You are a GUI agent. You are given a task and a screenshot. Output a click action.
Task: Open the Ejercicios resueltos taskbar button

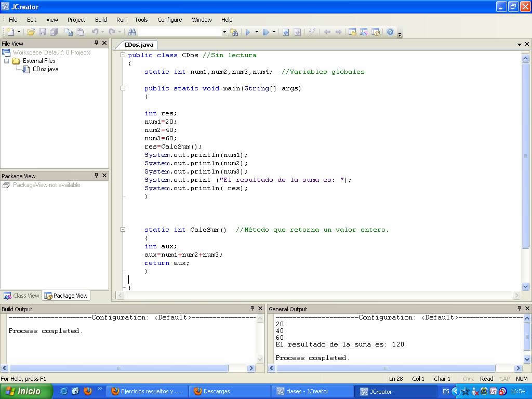pyautogui.click(x=148, y=392)
